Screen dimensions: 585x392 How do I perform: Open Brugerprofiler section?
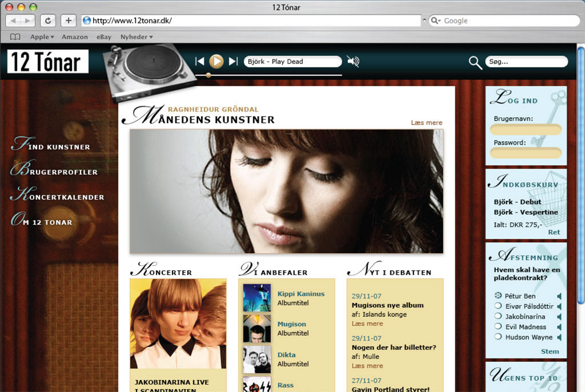pos(54,169)
